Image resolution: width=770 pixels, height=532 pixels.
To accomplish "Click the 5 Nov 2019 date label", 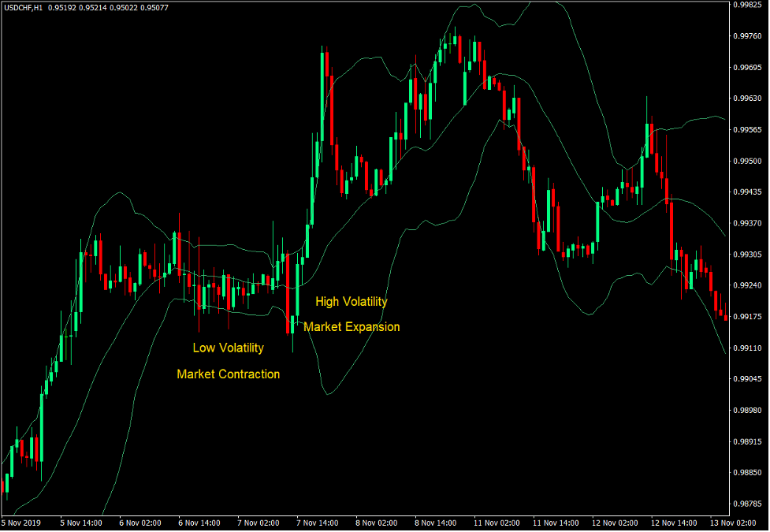I will click(21, 522).
